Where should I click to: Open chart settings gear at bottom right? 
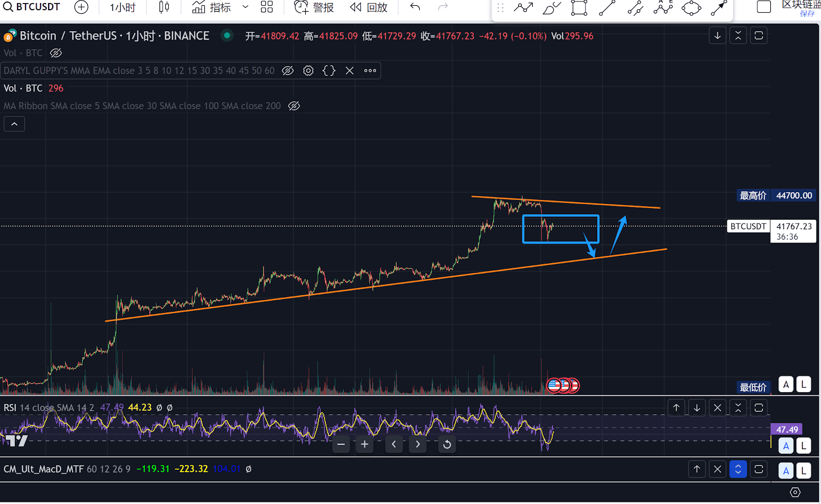point(795,492)
